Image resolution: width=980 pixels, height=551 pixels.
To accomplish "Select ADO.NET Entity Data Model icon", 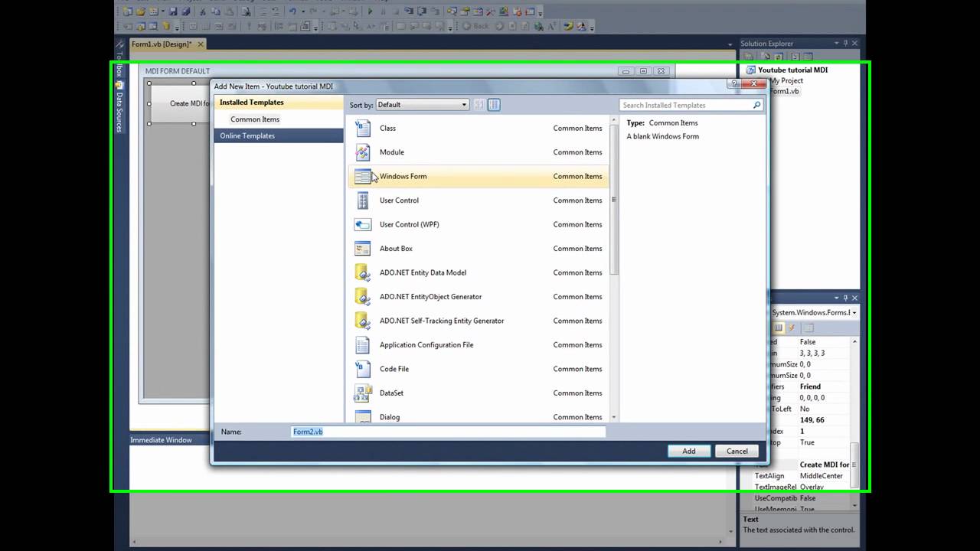I will pyautogui.click(x=363, y=272).
